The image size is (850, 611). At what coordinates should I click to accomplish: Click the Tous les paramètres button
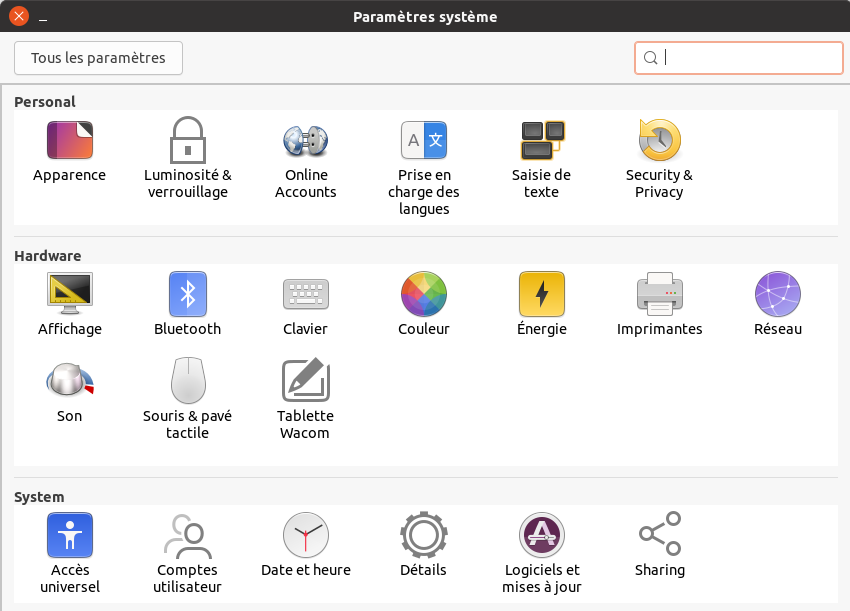pos(98,58)
